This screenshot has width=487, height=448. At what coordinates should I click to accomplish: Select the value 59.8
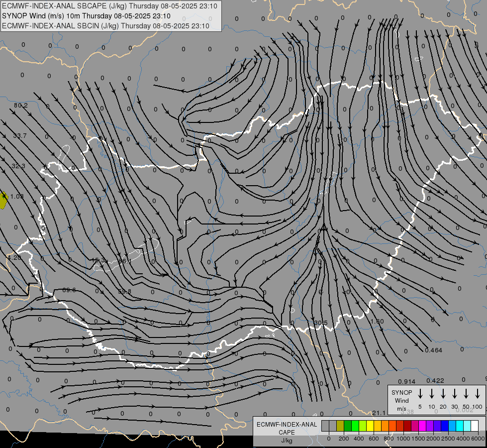124,291
